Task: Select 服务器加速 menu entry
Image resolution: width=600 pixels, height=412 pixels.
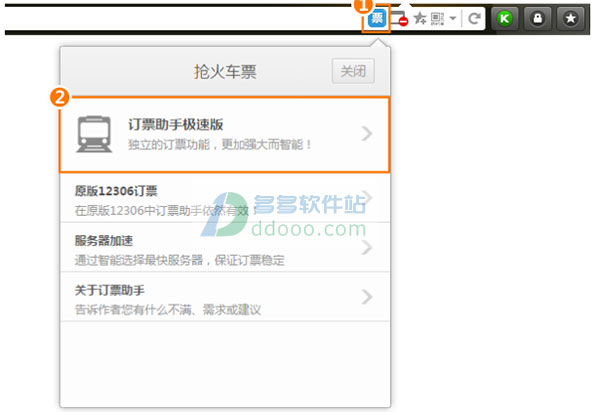Action: coord(225,248)
